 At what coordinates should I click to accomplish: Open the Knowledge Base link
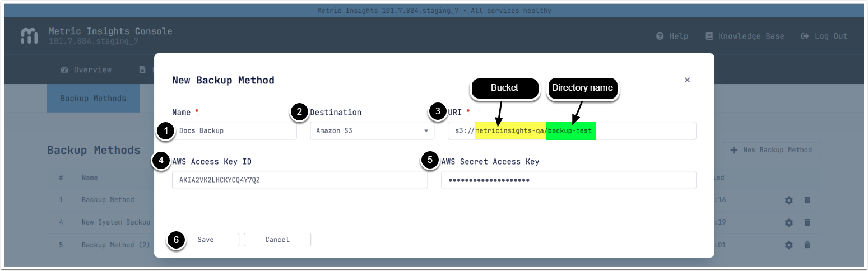(x=745, y=36)
